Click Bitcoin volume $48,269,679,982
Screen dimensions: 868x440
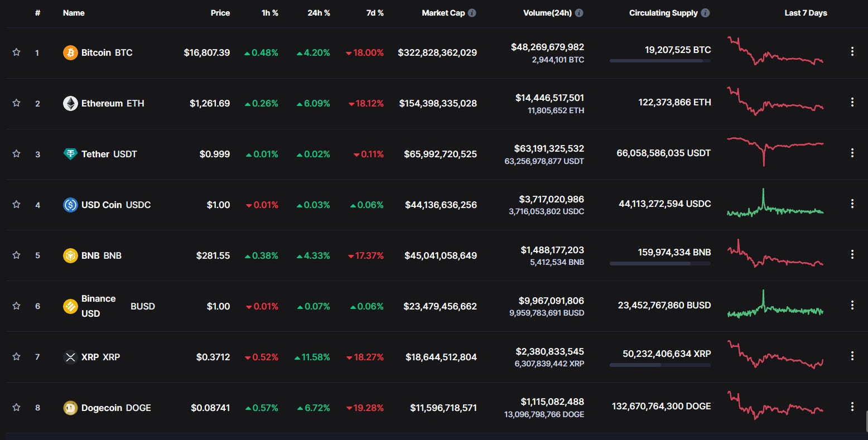(547, 47)
